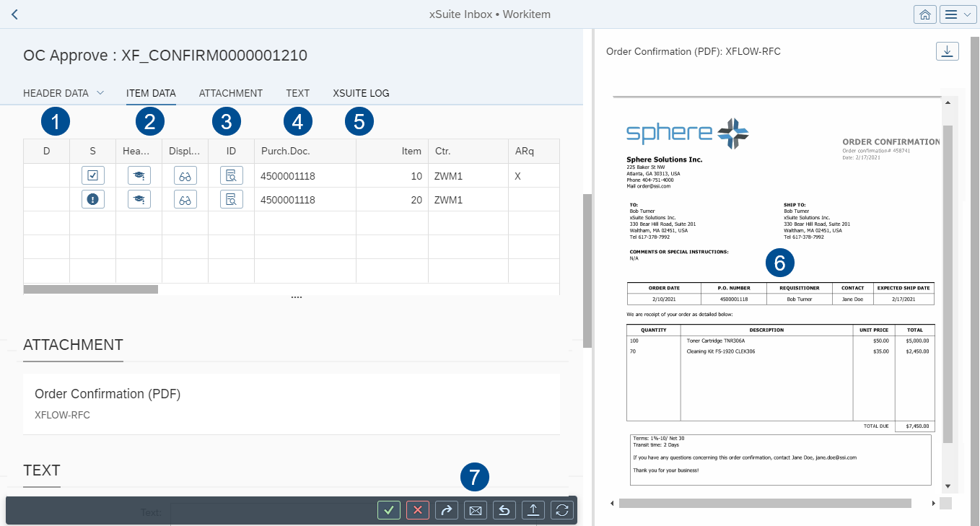Open the glasses display icon for item 10

tap(185, 175)
